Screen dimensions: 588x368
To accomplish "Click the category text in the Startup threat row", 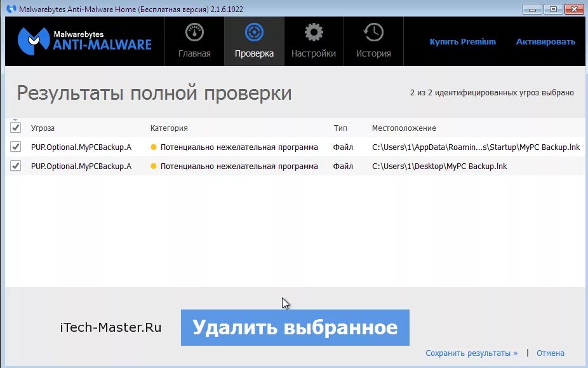I will click(x=239, y=147).
